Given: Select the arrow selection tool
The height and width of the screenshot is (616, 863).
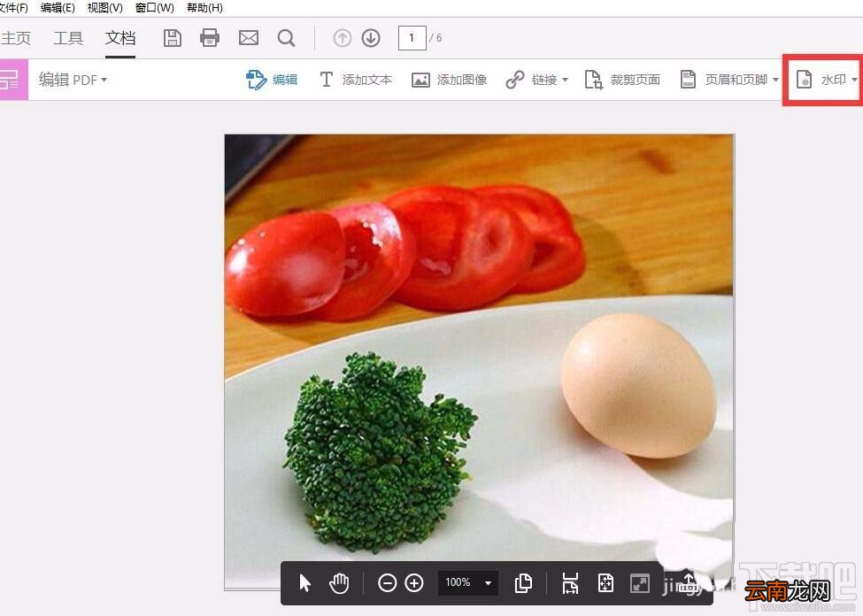Looking at the screenshot, I should pos(304,583).
